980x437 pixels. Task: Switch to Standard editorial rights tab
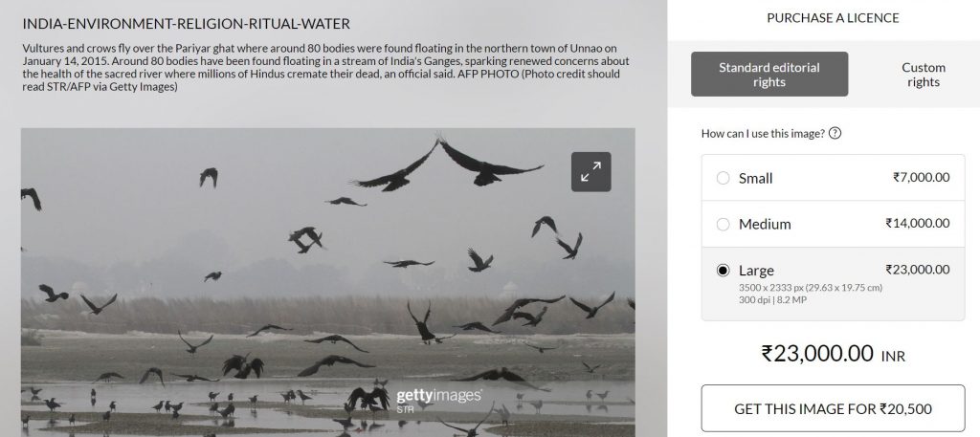click(769, 75)
